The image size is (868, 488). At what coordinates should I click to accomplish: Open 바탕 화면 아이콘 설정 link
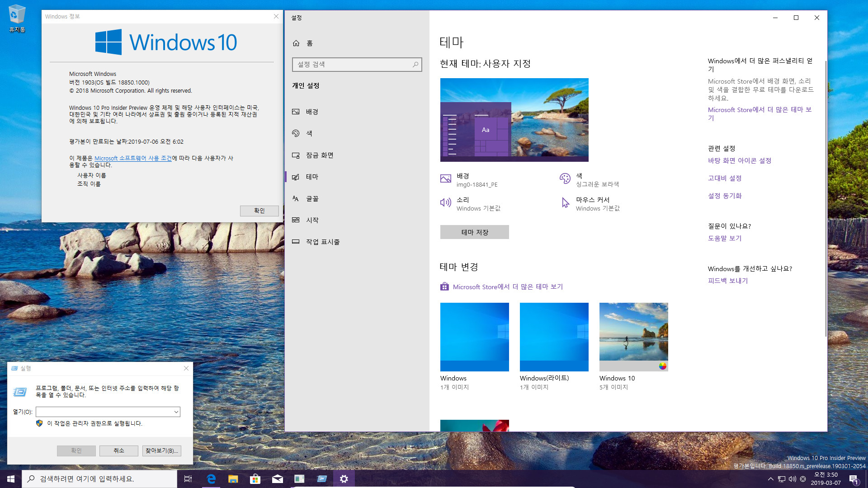(x=740, y=160)
